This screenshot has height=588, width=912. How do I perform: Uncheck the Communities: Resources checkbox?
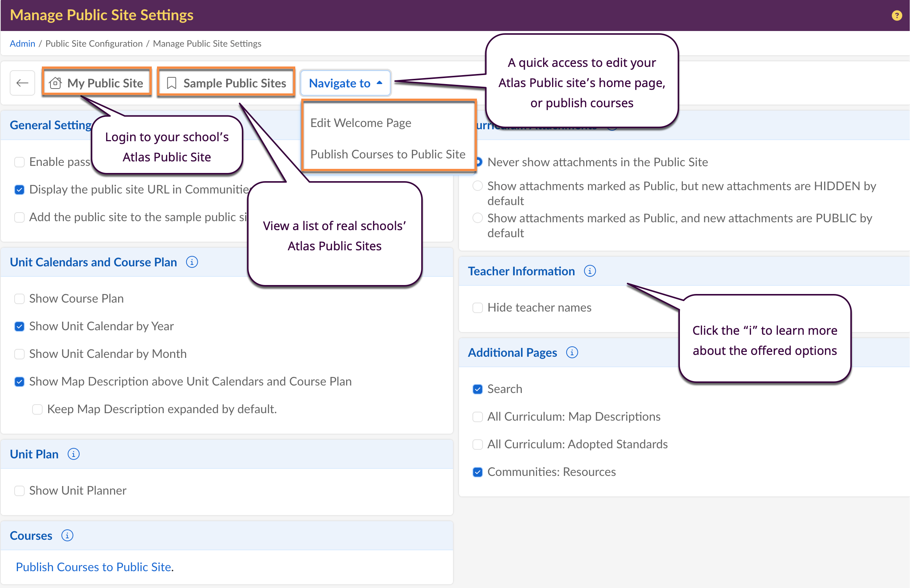[x=477, y=472]
